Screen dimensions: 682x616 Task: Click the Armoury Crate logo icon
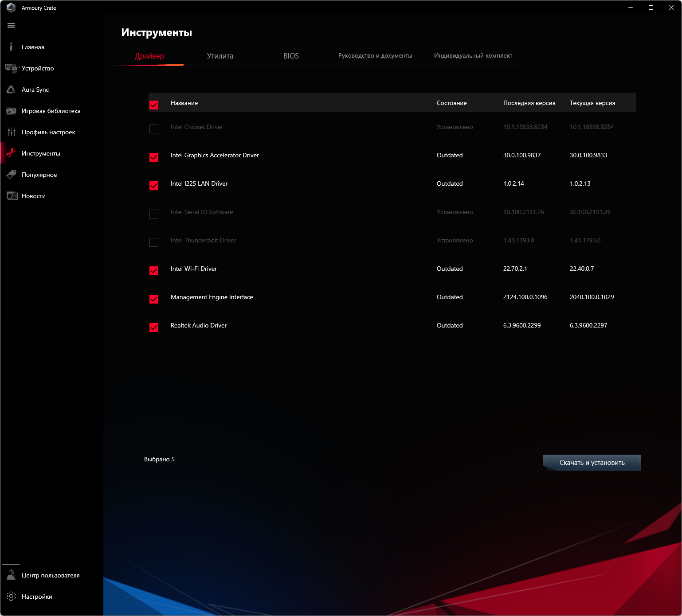11,8
